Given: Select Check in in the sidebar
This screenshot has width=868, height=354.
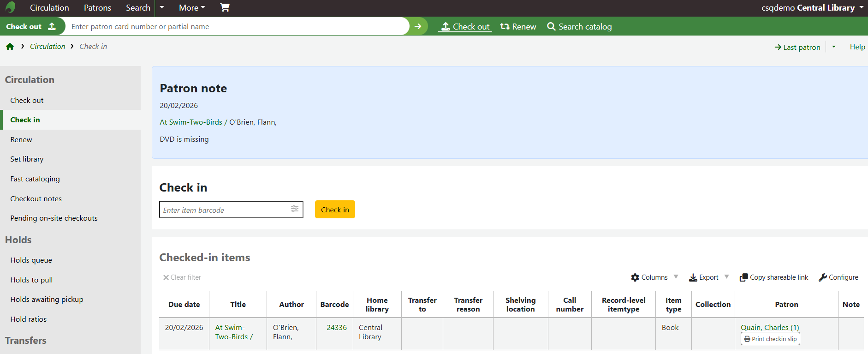Looking at the screenshot, I should click(x=70, y=120).
